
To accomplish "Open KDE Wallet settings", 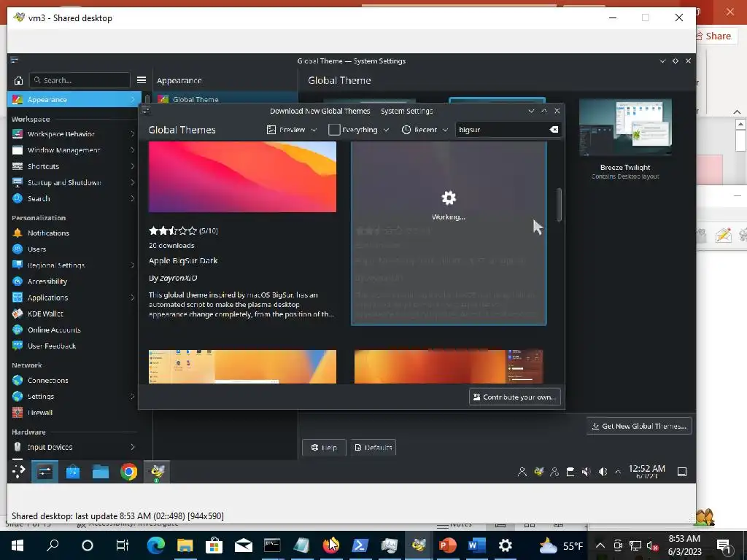I will click(x=74, y=314).
